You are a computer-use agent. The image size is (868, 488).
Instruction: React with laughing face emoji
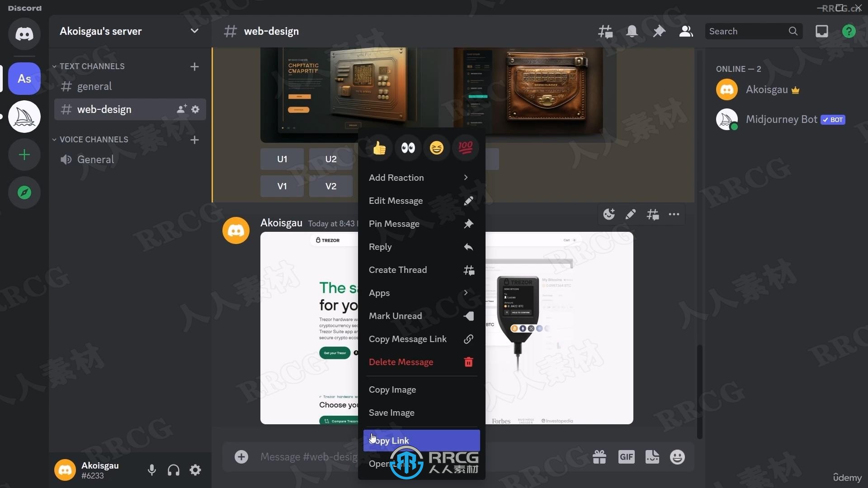[x=437, y=148]
